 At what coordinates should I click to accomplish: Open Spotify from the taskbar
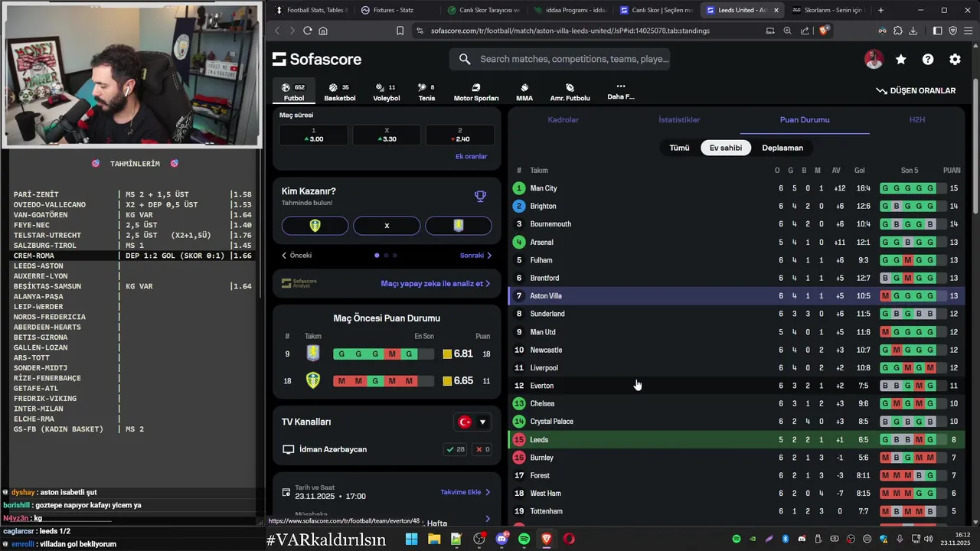coord(524,539)
